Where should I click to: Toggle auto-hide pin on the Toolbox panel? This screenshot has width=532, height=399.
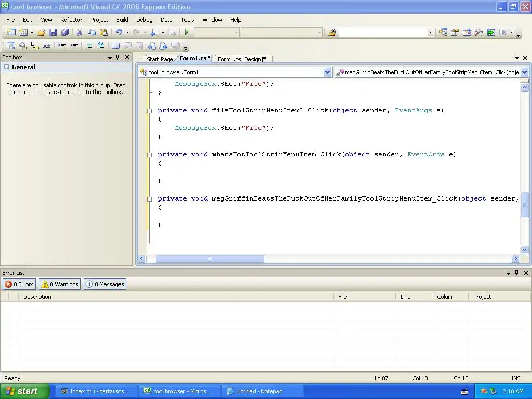point(118,57)
